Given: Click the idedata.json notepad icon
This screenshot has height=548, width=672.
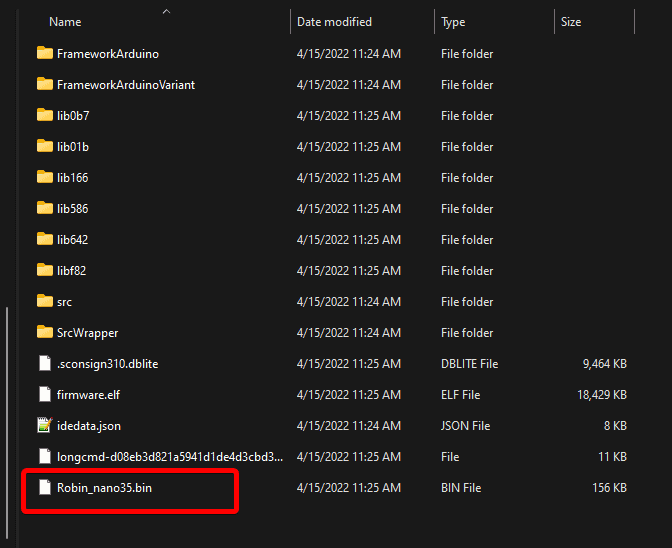Looking at the screenshot, I should [45, 425].
